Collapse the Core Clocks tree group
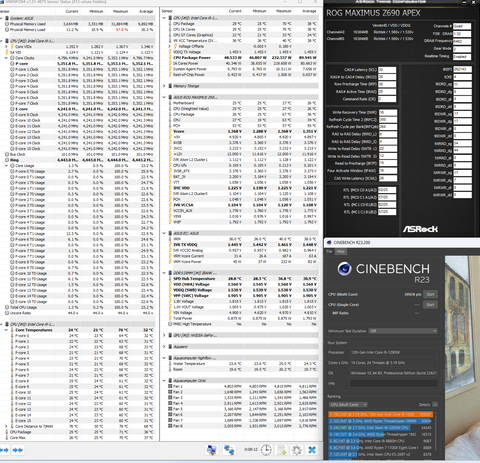Screen dimensions: 480x463 pyautogui.click(x=6, y=58)
